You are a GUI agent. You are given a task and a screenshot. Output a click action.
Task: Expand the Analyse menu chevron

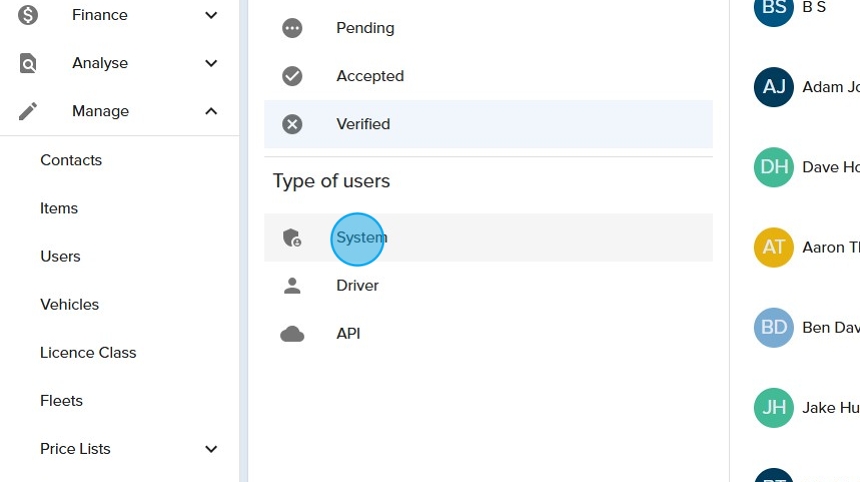pos(211,63)
